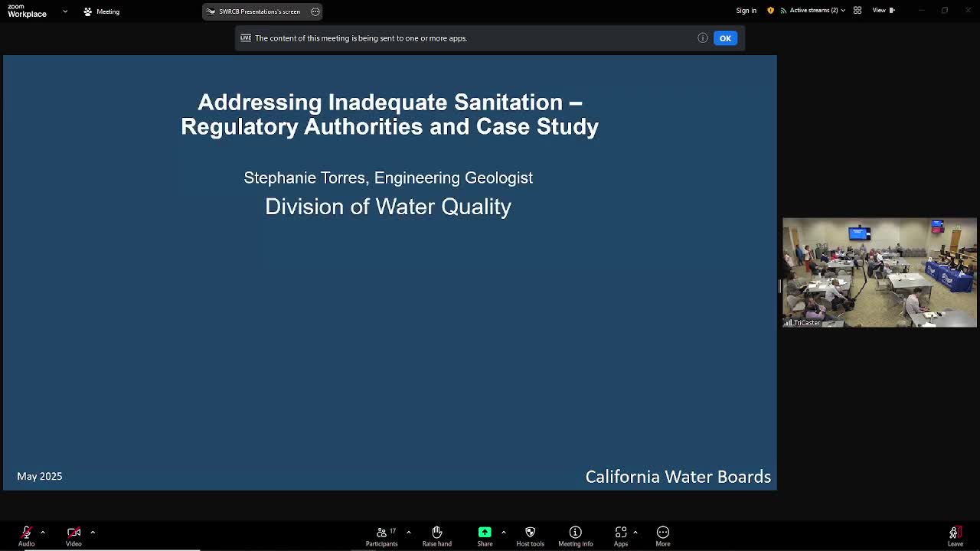The image size is (980, 551).
Task: Click the shared slide title text
Action: click(x=390, y=115)
